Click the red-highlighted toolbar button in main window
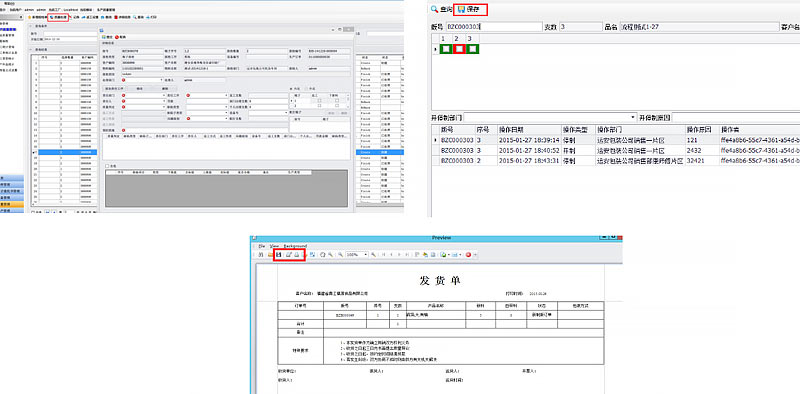The image size is (800, 394). (x=58, y=17)
